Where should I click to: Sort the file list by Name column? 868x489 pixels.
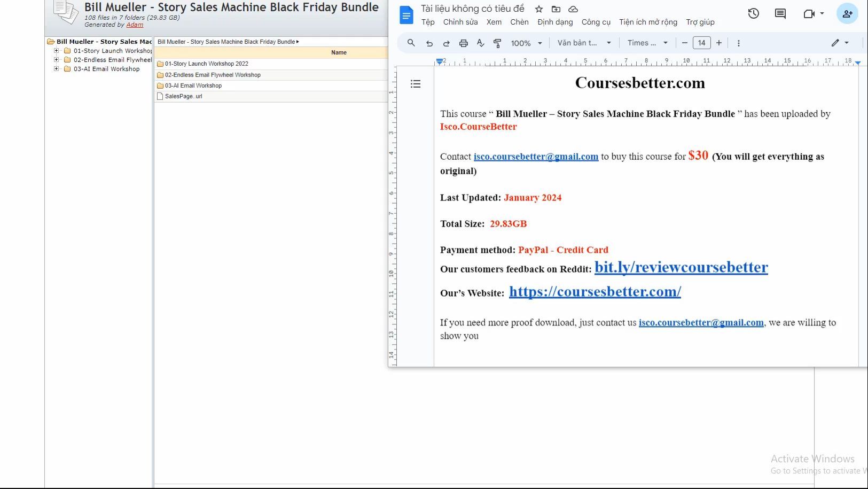(x=339, y=52)
